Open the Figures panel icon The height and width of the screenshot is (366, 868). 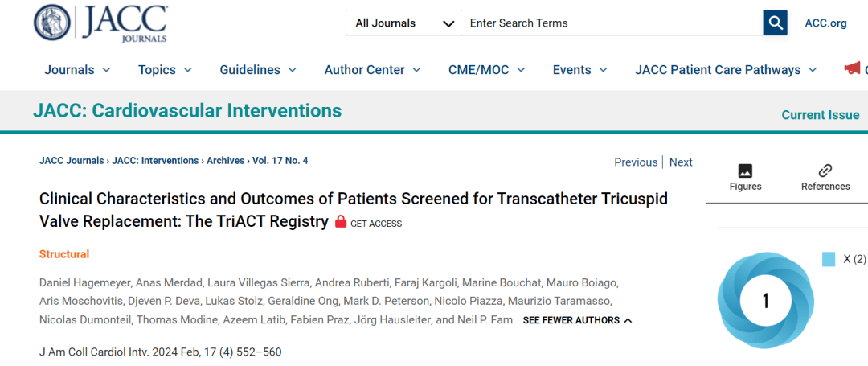coord(745,171)
